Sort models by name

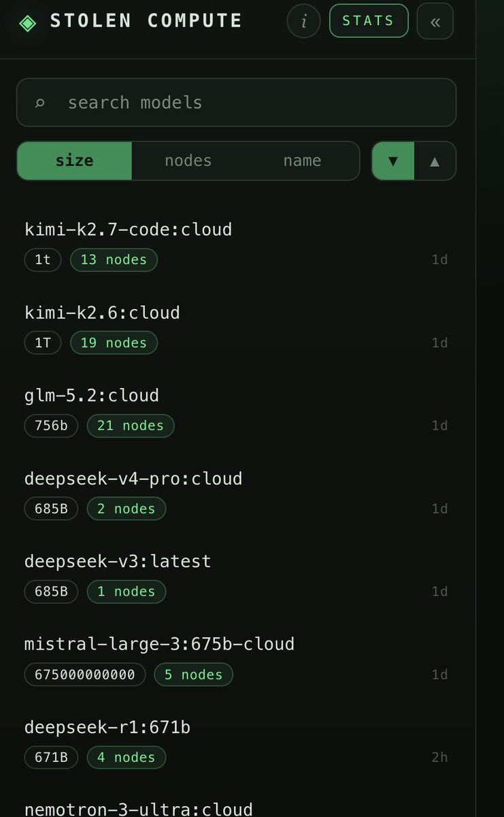pos(302,161)
